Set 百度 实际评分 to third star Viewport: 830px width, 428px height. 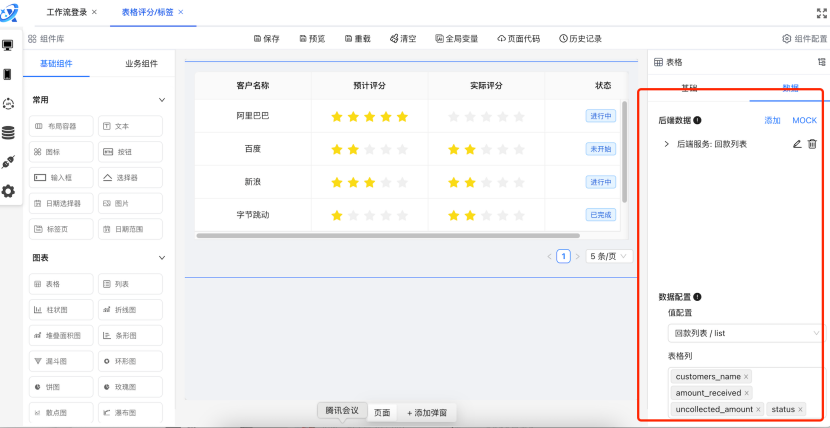(x=486, y=150)
